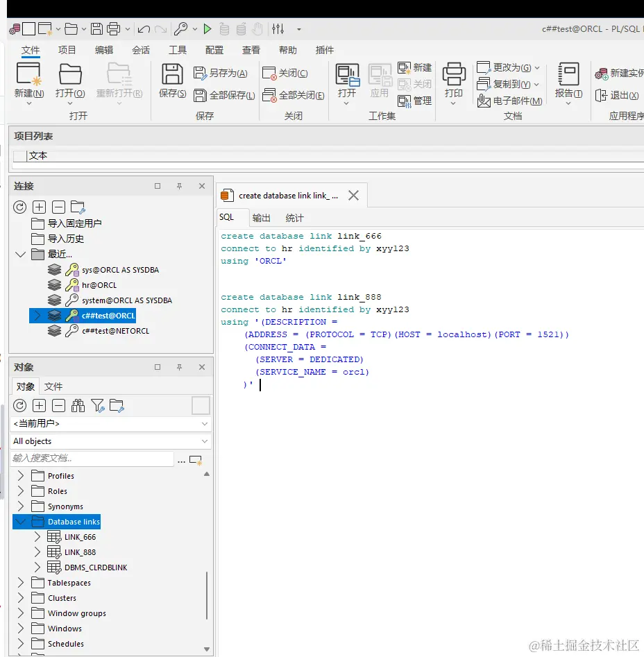Screen dimensions: 644x657
Task: Click the 打开(O) folder ribbon icon
Action: pos(70,75)
